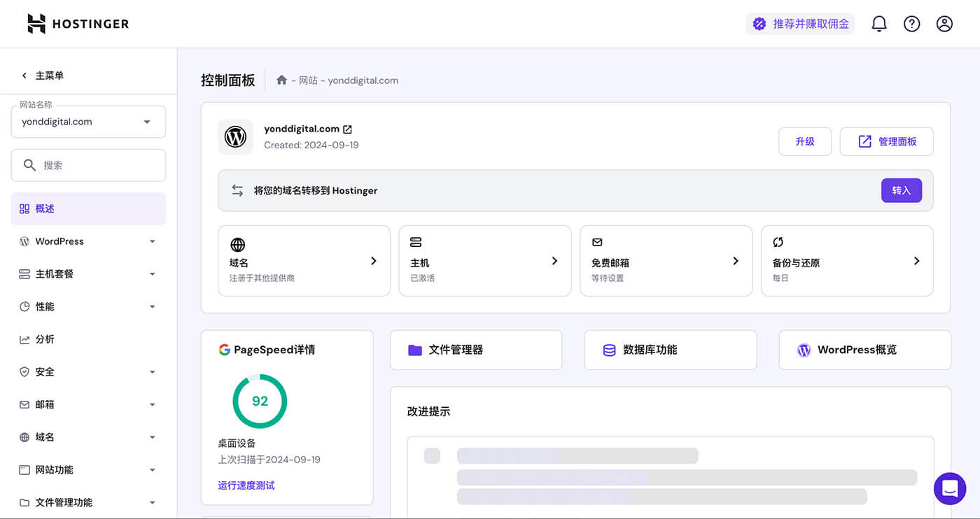Click the yonddigital.com domain title link
Image resolution: width=980 pixels, height=519 pixels.
tap(302, 129)
